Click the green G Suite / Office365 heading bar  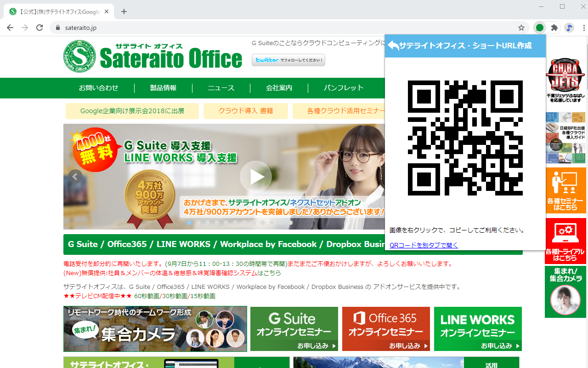point(224,244)
